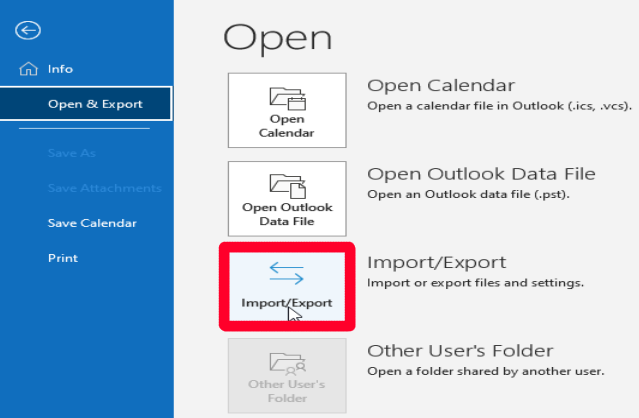Click "Import or export files and settings" description

[475, 284]
